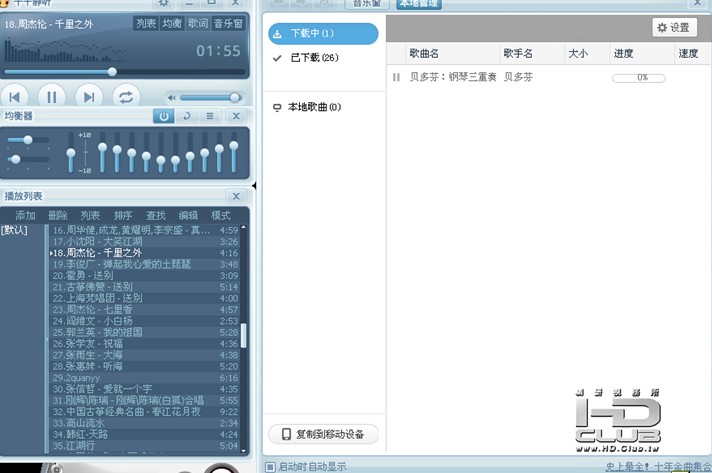Select song 18.周杰伦 - 千里之外
712x473 pixels.
click(x=144, y=253)
